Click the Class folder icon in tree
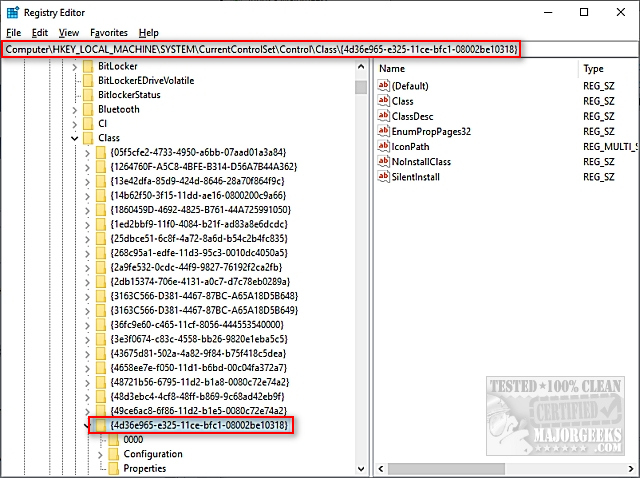This screenshot has width=640, height=478. 88,138
